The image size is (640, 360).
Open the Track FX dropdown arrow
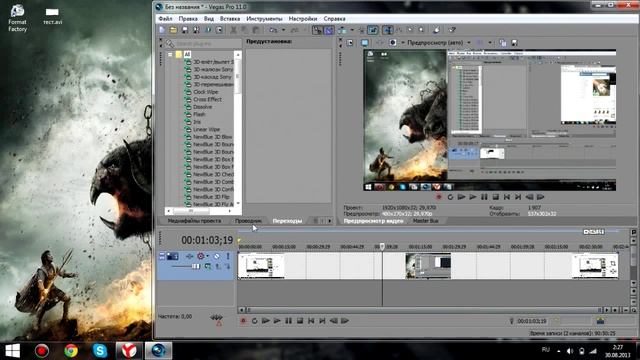[208, 256]
